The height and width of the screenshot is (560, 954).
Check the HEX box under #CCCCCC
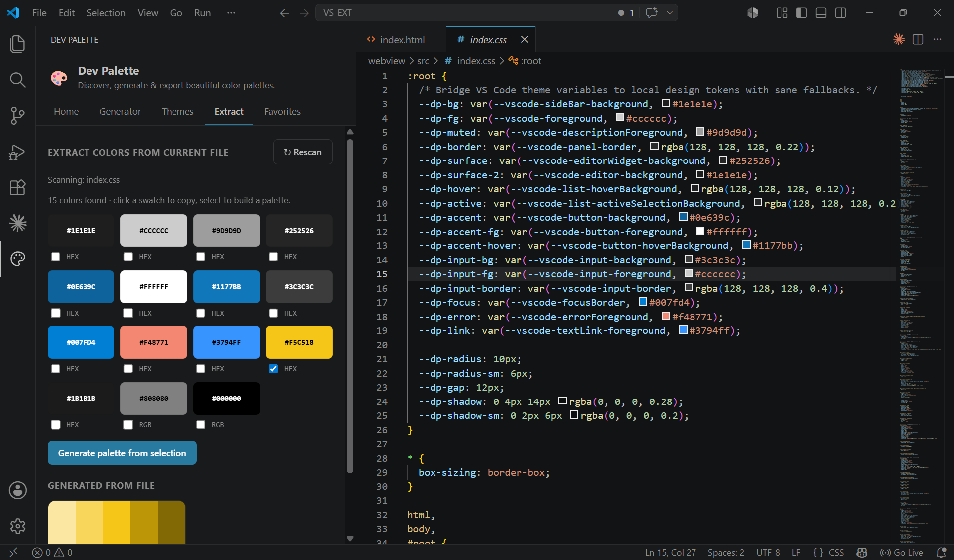click(x=128, y=257)
